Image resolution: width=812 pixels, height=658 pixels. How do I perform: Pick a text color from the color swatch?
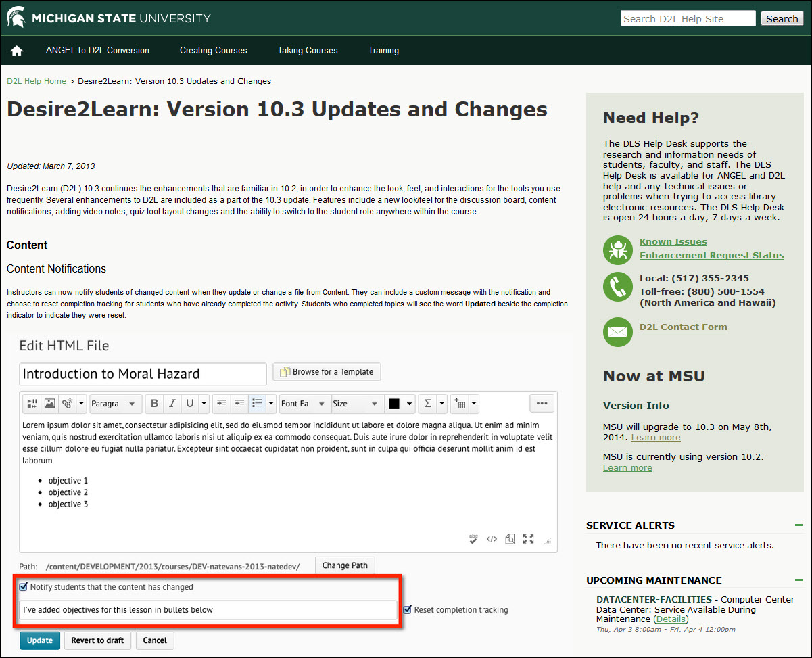(396, 403)
